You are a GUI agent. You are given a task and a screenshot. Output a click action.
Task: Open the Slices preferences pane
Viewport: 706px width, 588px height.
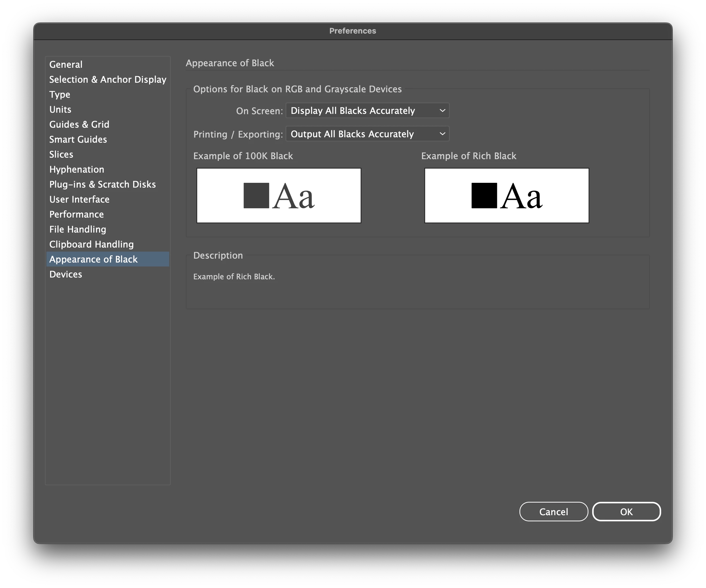click(61, 155)
